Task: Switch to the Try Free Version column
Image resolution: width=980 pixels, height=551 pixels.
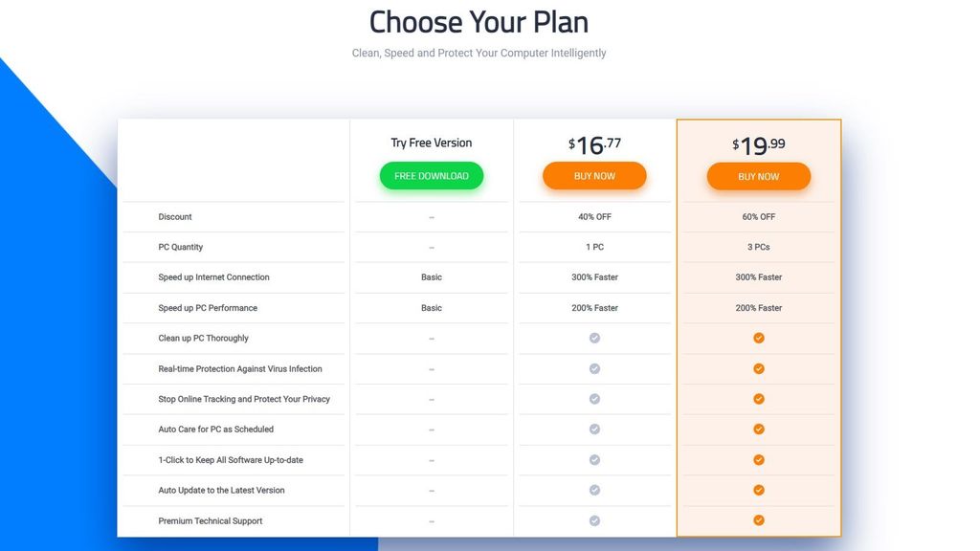Action: [431, 142]
